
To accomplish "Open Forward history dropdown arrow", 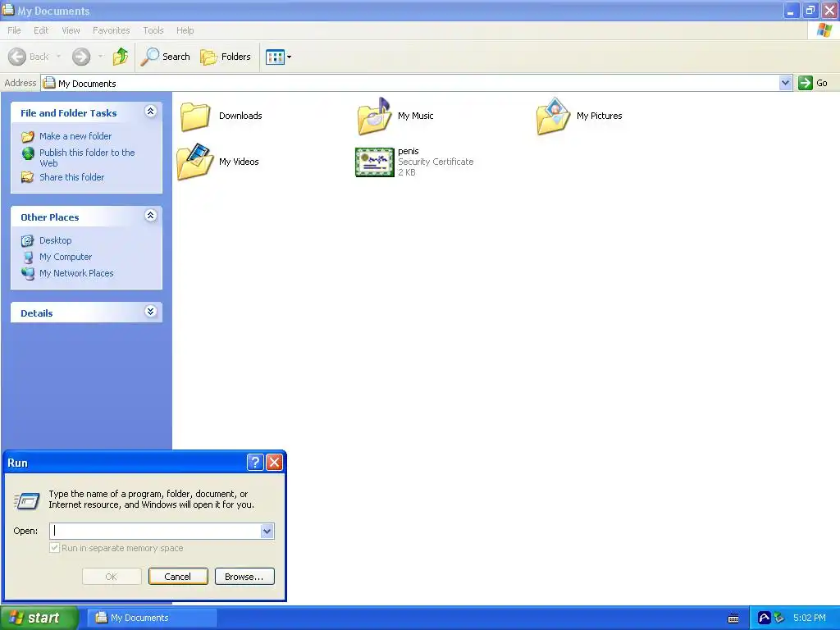I will click(x=101, y=57).
